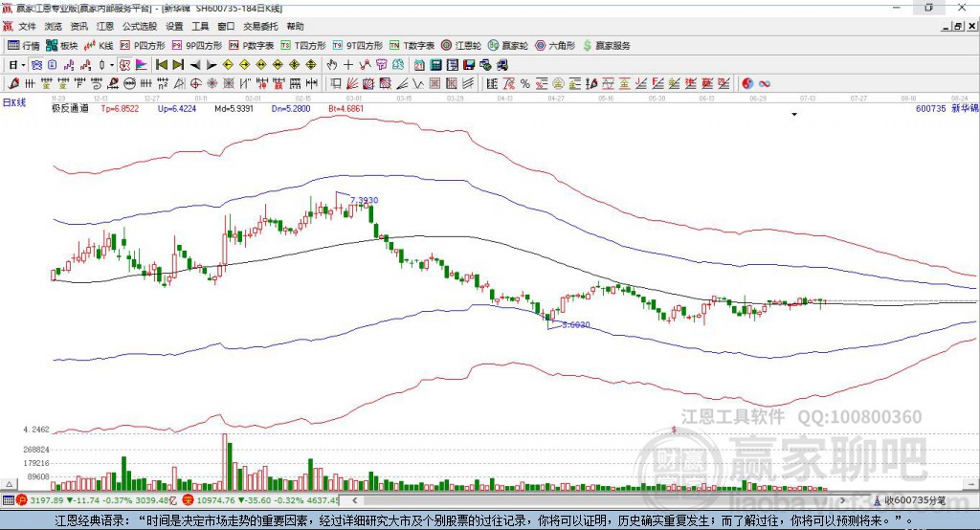The width and height of the screenshot is (980, 530).
Task: Jump to last bar icon
Action: (178, 65)
